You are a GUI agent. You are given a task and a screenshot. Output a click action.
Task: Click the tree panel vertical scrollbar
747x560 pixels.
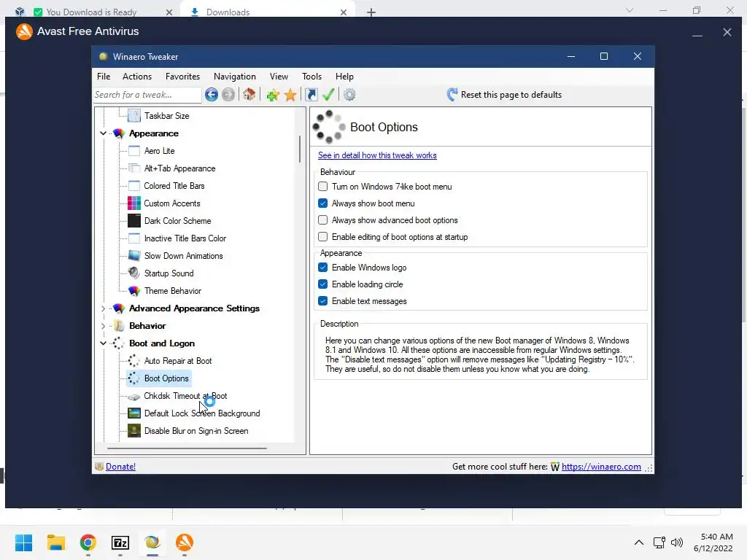[x=300, y=149]
